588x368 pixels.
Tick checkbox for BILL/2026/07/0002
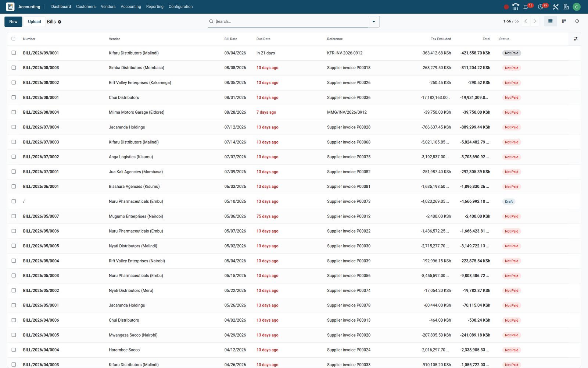14,157
